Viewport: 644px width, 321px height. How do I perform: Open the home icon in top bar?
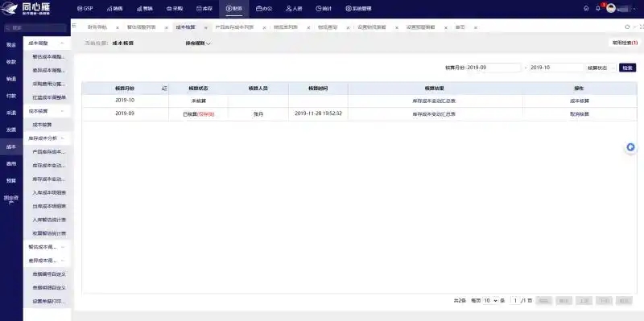[586, 8]
